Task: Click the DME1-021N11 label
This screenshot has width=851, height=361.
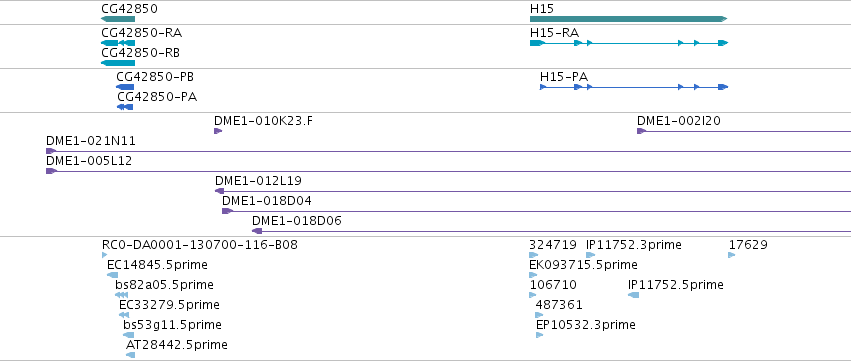Action: [x=91, y=142]
